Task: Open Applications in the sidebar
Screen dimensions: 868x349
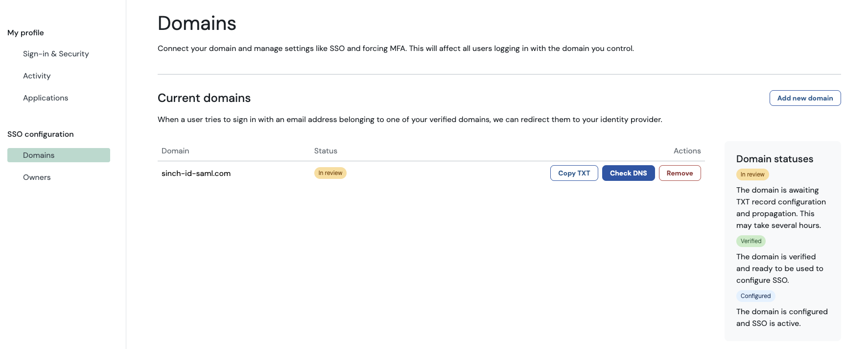Action: coord(46,98)
